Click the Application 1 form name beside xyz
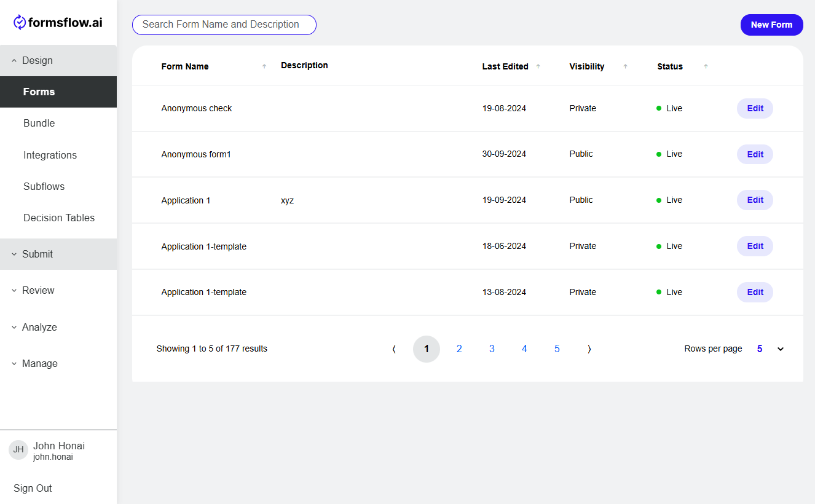 tap(186, 200)
